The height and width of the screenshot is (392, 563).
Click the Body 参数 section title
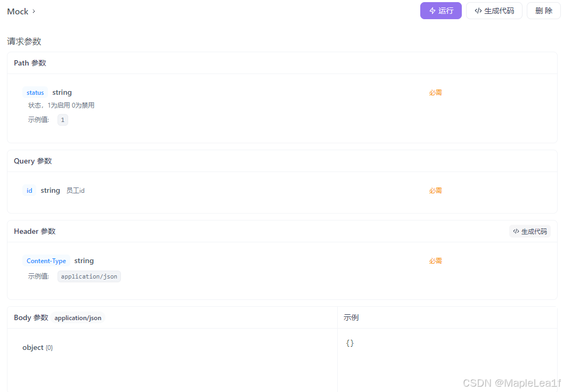click(31, 317)
